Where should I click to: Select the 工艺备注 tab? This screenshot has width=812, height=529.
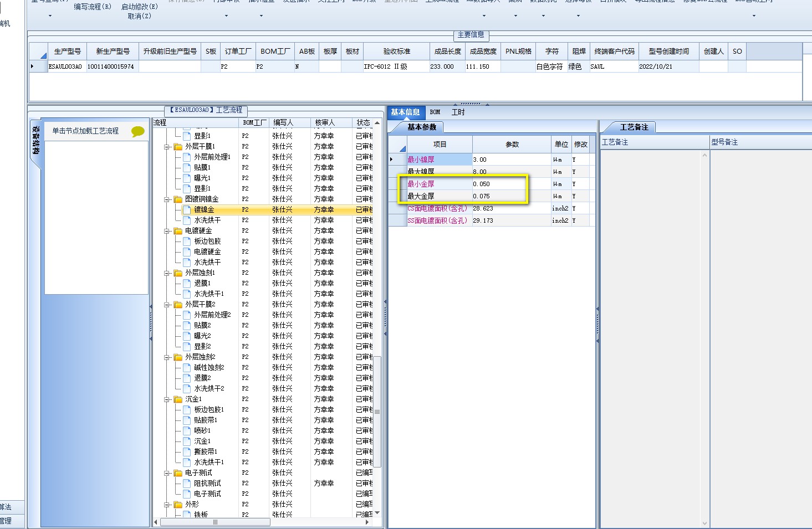tap(634, 127)
